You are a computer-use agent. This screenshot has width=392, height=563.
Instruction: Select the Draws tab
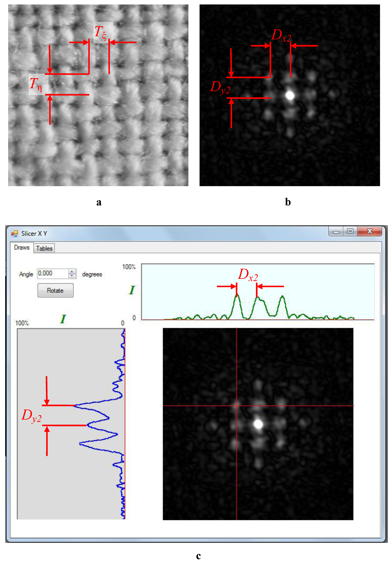tap(22, 247)
